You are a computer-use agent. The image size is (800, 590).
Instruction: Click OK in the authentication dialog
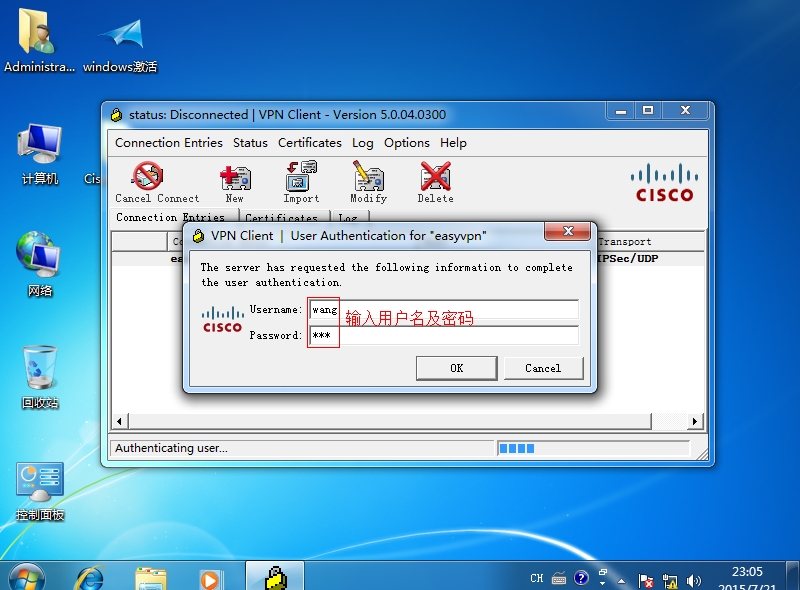(x=457, y=368)
